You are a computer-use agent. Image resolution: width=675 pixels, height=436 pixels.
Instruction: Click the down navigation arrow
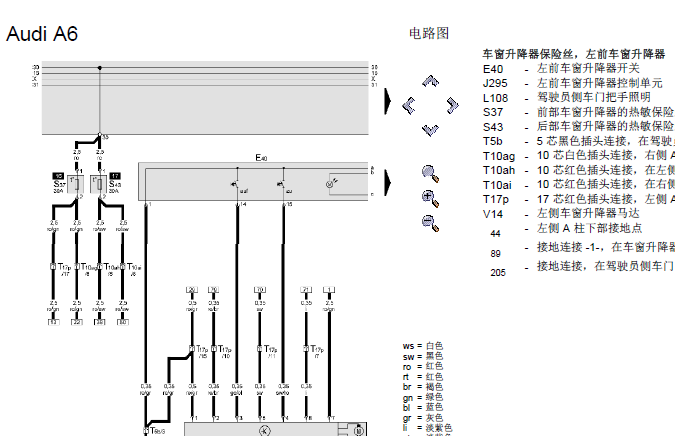[x=430, y=130]
